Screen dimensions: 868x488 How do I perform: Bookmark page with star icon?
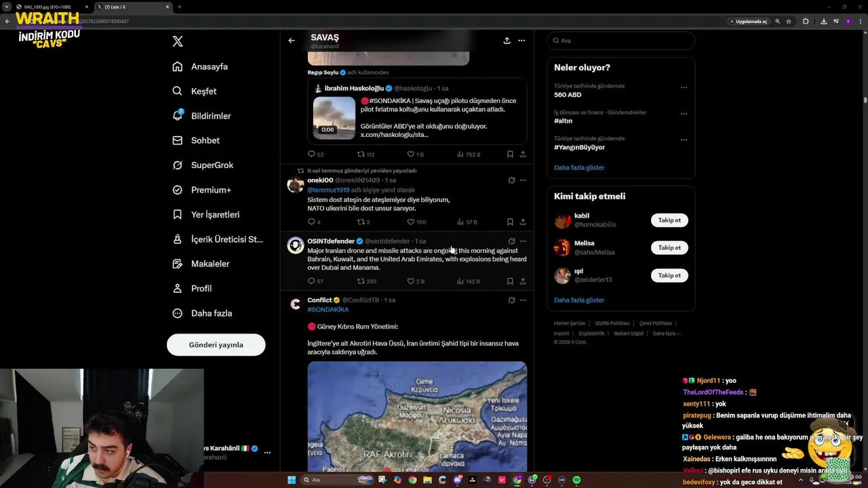click(789, 21)
